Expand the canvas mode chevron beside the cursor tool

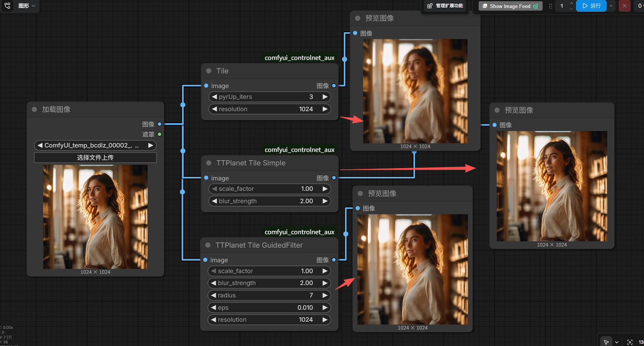click(x=616, y=342)
